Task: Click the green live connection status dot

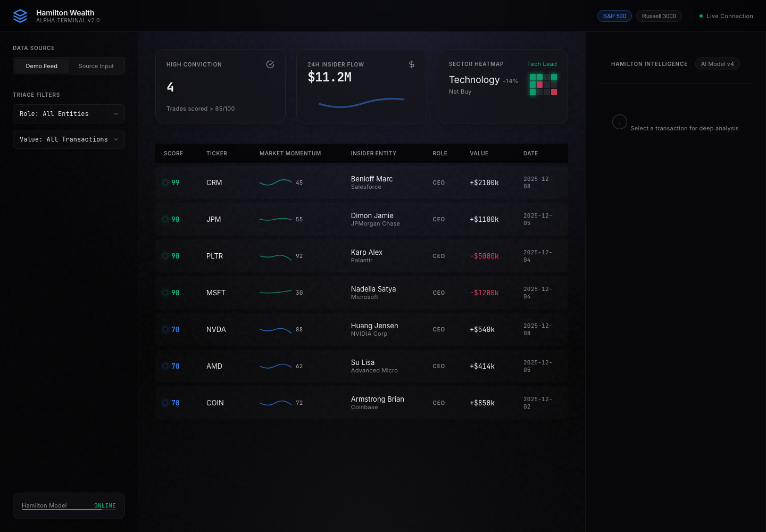Action: (x=701, y=16)
